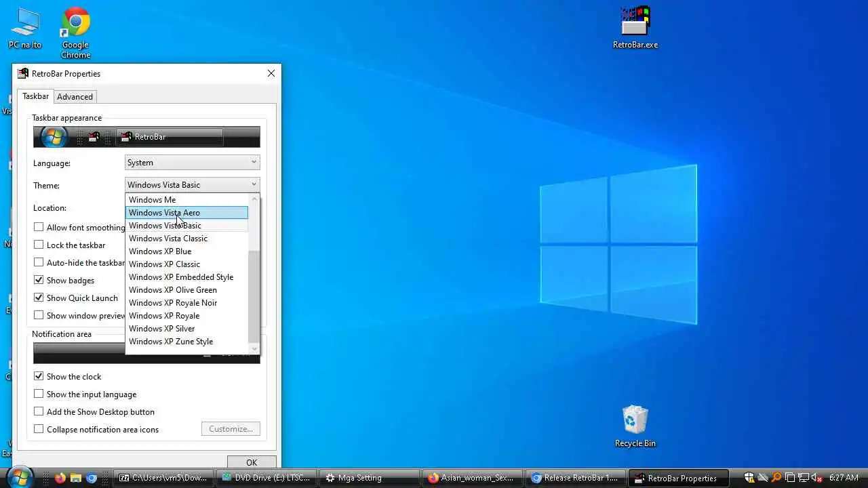Open the network tray icon

pyautogui.click(x=804, y=478)
